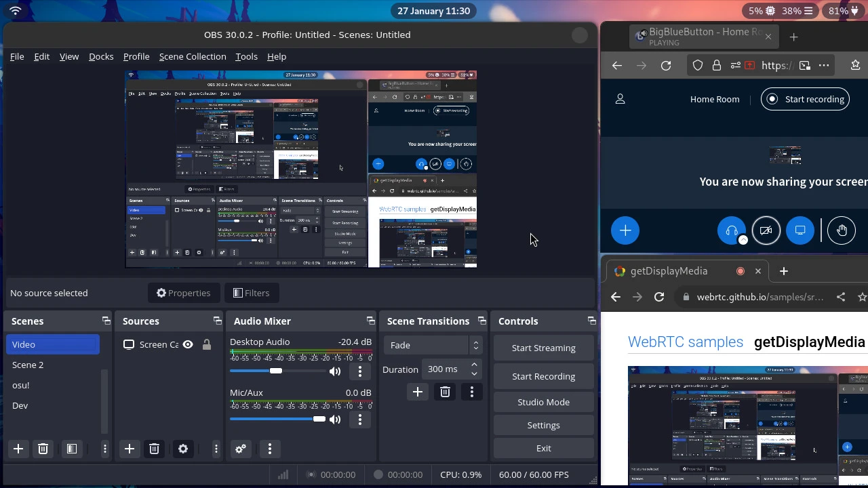
Task: Open WebRTC samples link
Action: click(x=686, y=342)
